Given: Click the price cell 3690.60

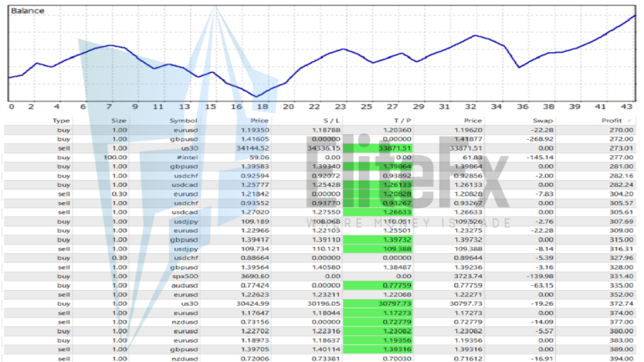Looking at the screenshot, I should click(255, 277).
